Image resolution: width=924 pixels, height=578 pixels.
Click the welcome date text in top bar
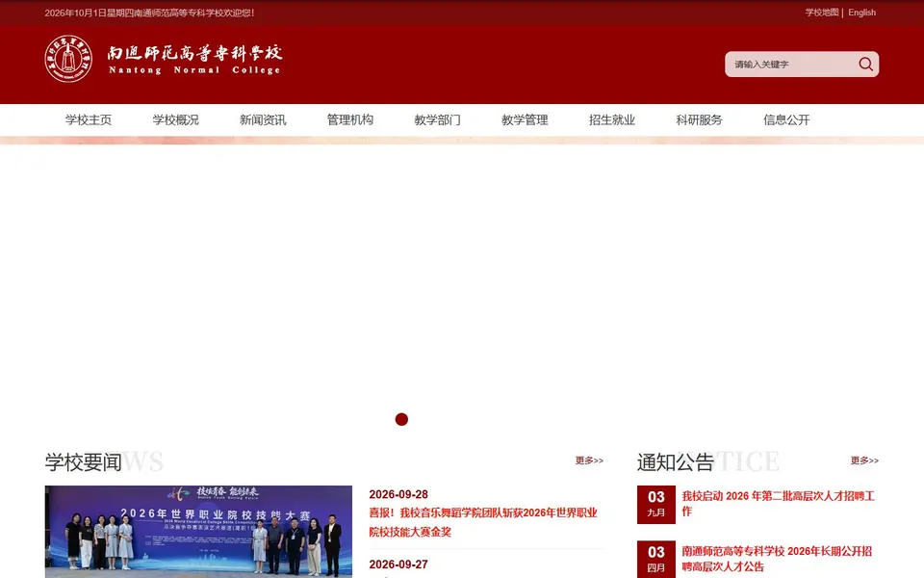tap(149, 13)
